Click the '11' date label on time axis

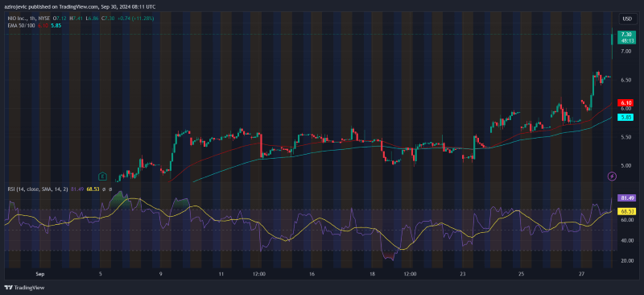pyautogui.click(x=221, y=273)
